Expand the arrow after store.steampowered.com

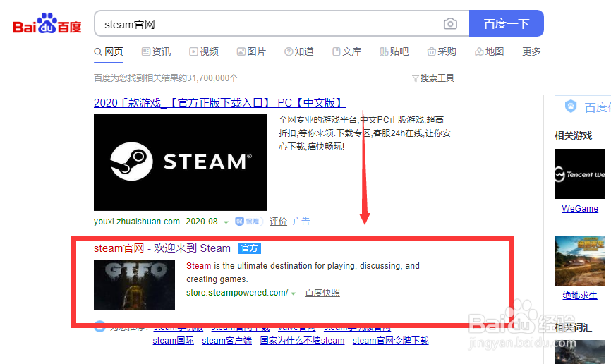coord(294,293)
